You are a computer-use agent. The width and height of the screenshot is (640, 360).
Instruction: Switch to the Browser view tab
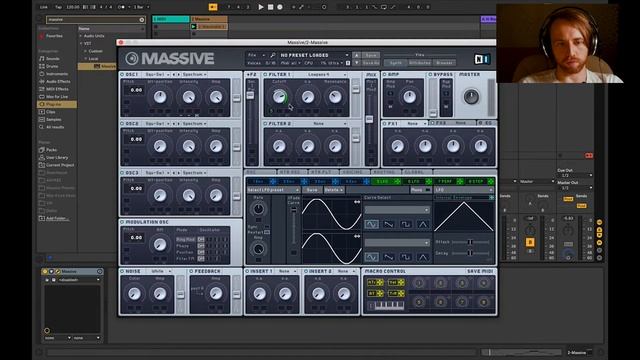(444, 63)
